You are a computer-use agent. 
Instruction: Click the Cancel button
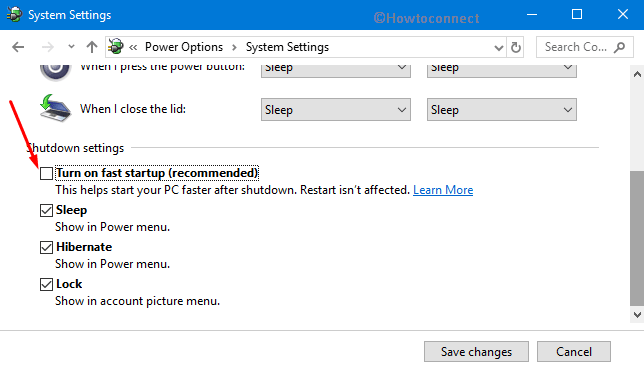[x=573, y=352]
